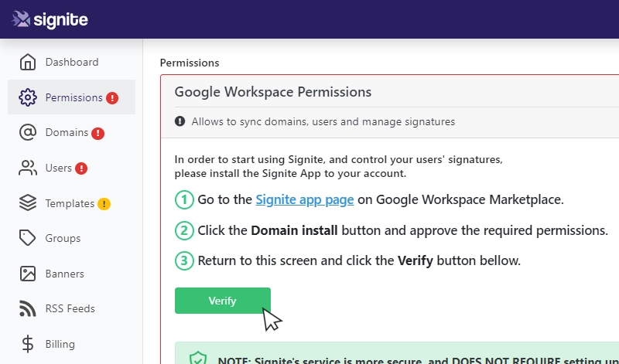Click the Billing dollar sign icon
Viewport: 619px width, 364px height.
pos(28,344)
